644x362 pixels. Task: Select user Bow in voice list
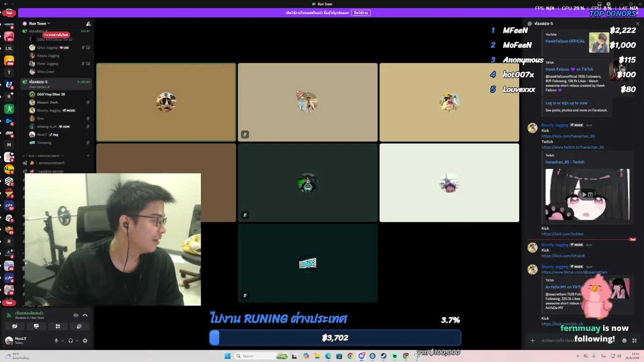pyautogui.click(x=40, y=119)
